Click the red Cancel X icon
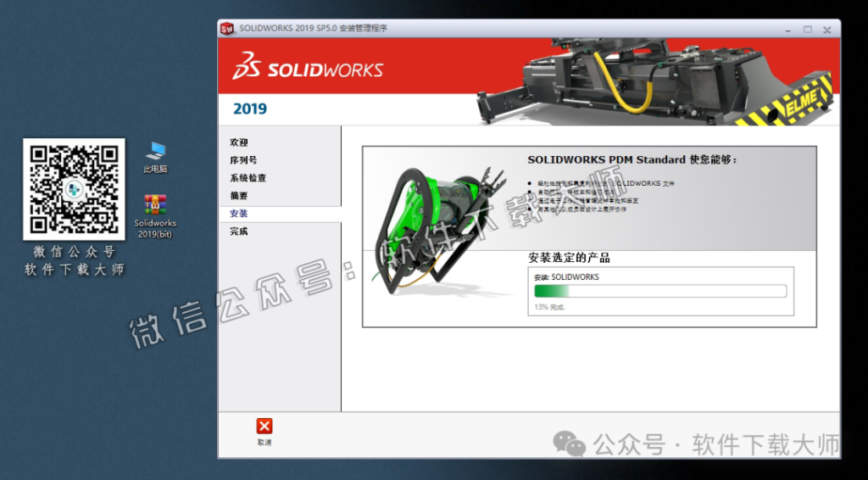The width and height of the screenshot is (868, 480). point(264,427)
